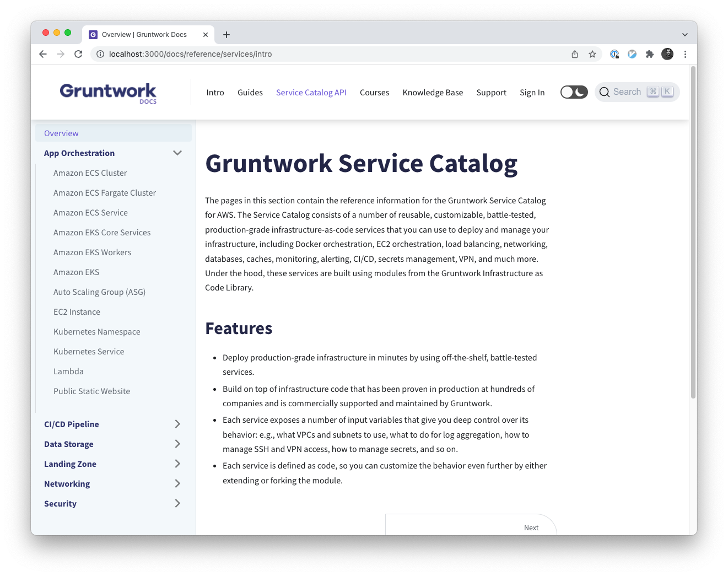Click the 1Password extension icon
Image resolution: width=728 pixels, height=576 pixels.
614,54
